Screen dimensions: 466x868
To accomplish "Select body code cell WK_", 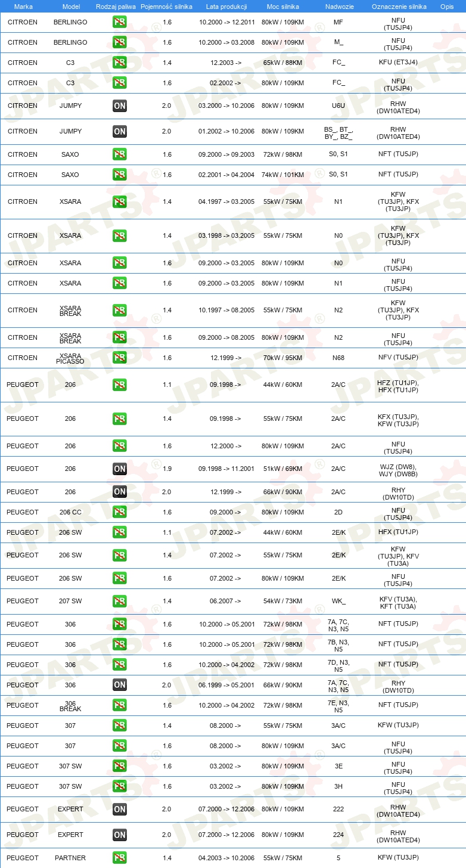I will pyautogui.click(x=338, y=601).
